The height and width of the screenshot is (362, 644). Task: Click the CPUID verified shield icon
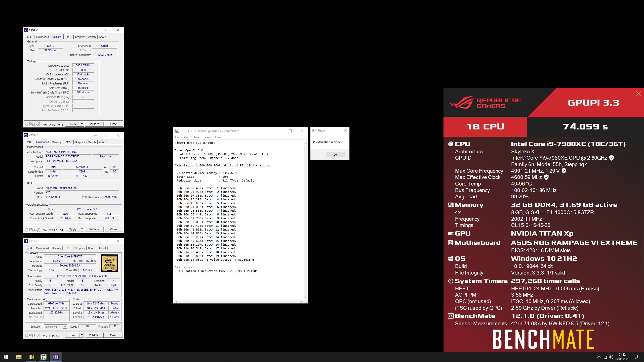tap(612, 158)
